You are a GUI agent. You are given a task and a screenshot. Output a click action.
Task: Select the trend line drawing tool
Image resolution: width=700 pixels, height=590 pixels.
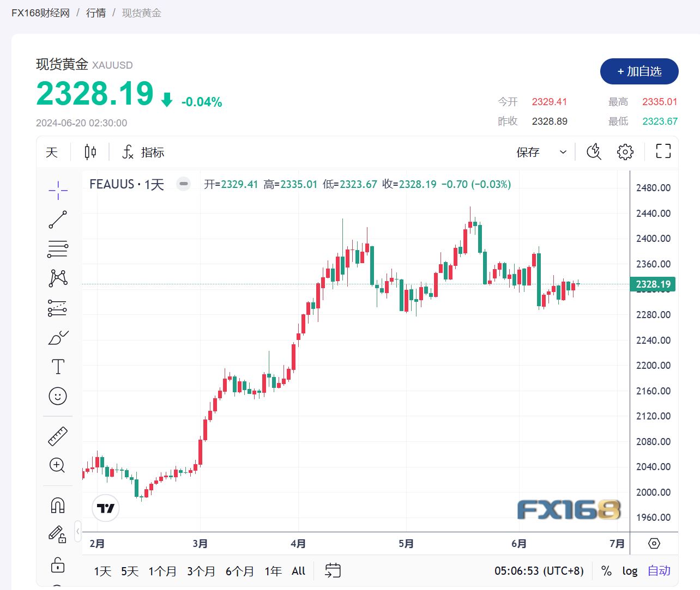point(58,220)
